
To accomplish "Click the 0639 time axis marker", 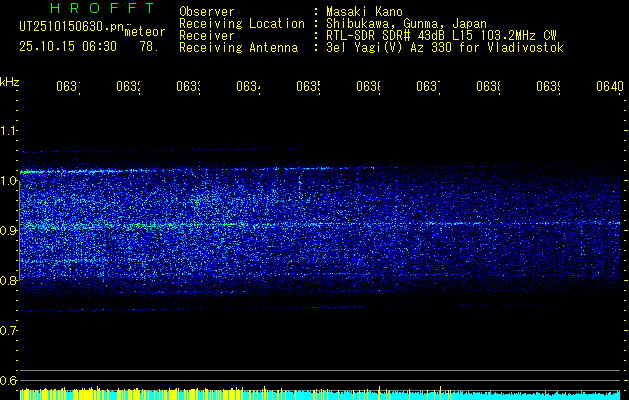I will [x=549, y=86].
